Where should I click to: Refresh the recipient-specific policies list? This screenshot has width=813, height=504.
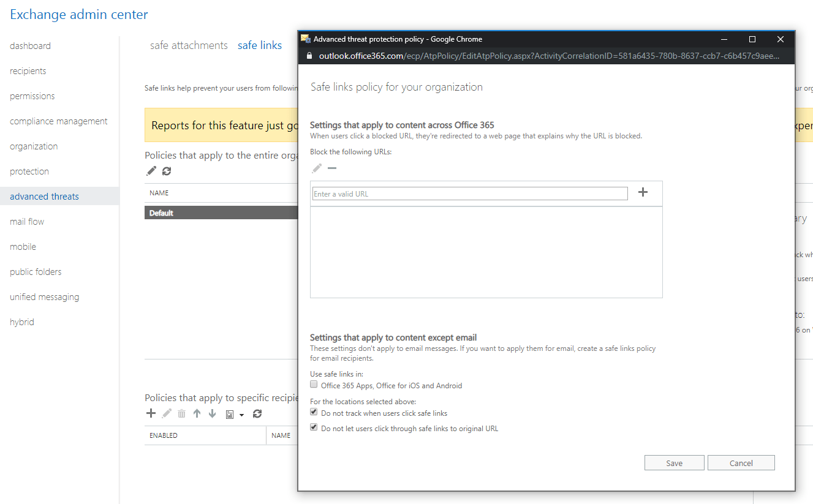(257, 414)
